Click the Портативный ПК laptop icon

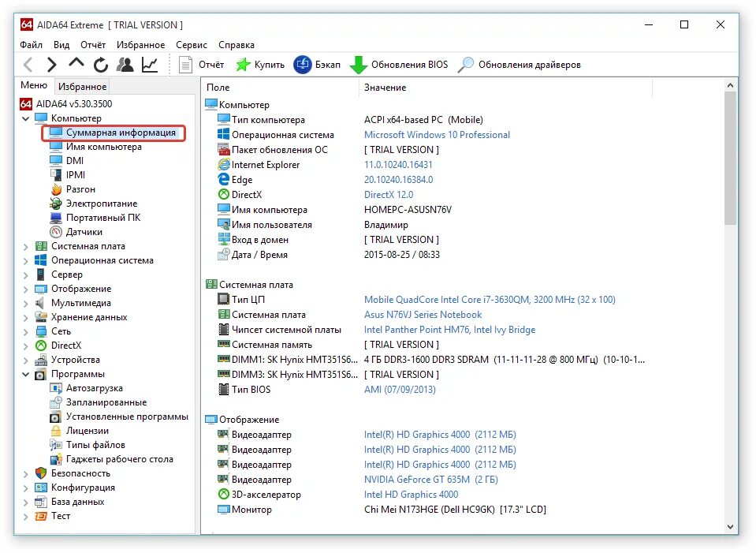56,218
